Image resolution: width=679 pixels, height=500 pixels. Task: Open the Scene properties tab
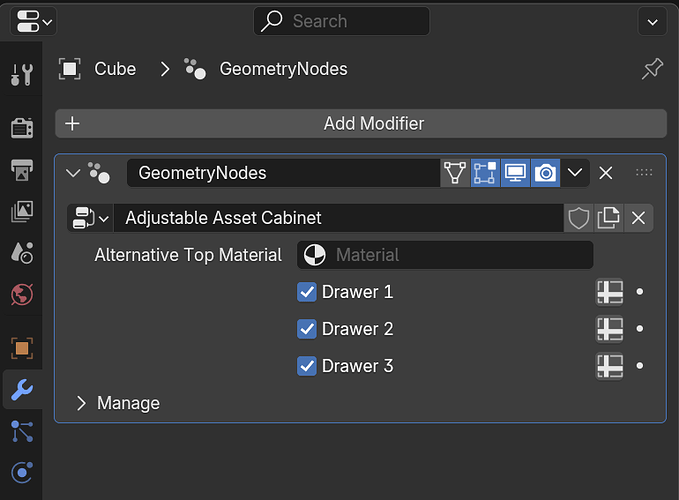tap(22, 253)
